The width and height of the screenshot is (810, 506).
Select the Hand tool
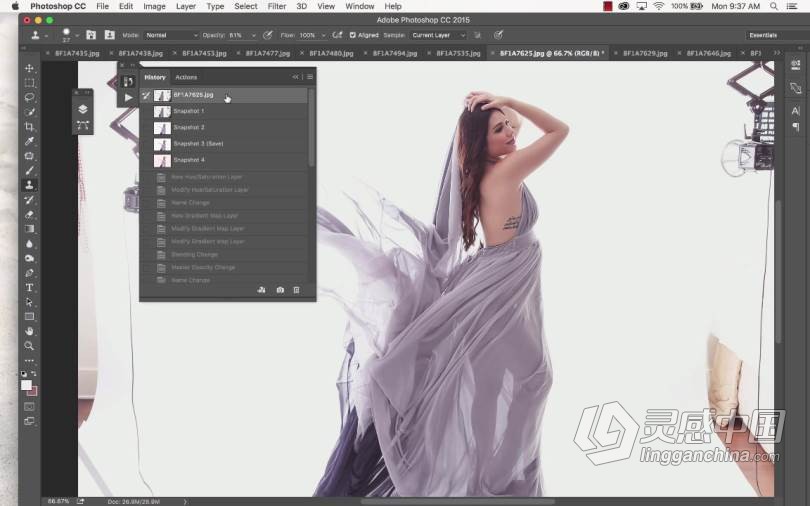point(29,331)
